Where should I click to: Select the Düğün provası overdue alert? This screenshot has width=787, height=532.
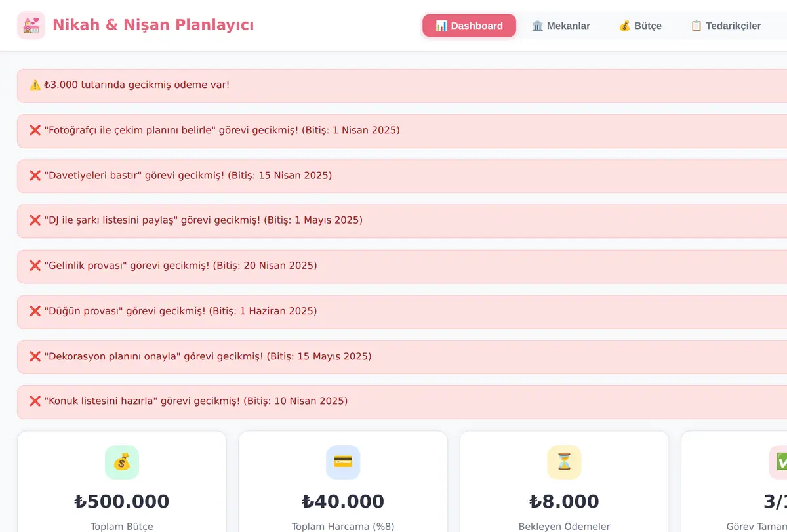[402, 311]
